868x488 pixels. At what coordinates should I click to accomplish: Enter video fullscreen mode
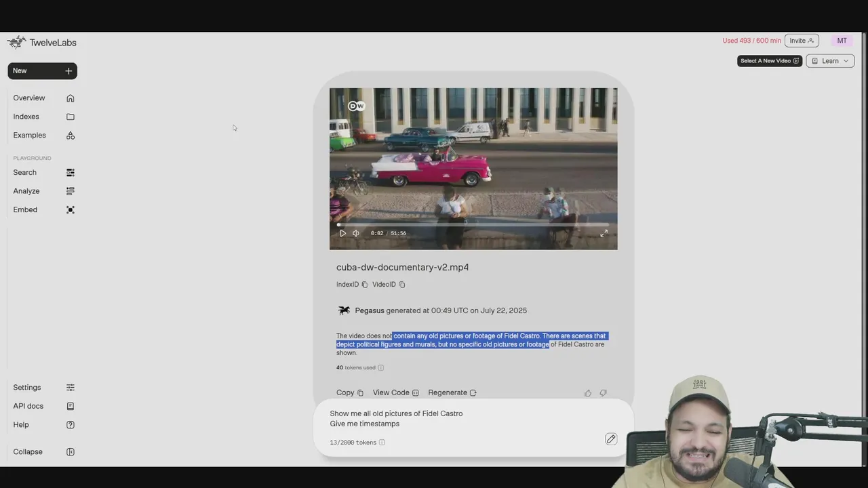(604, 233)
